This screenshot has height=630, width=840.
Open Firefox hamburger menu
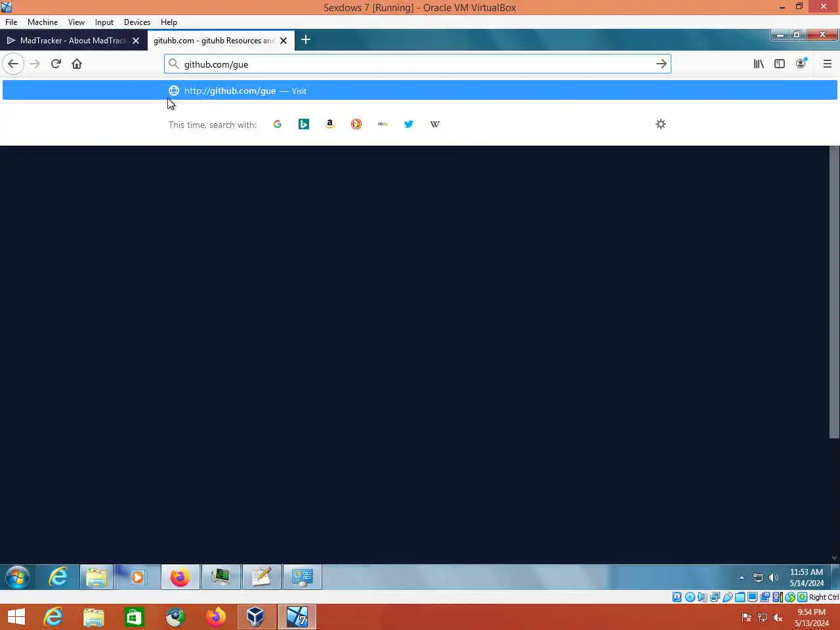[827, 64]
